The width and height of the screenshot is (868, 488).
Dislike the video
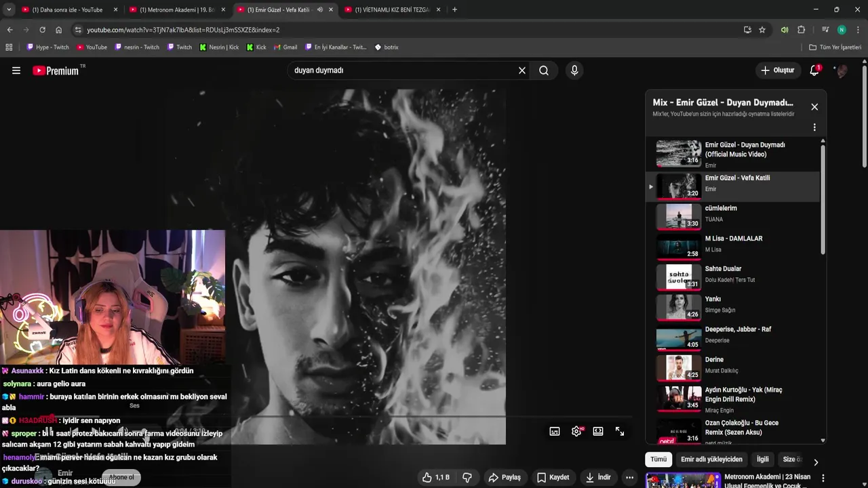click(x=467, y=477)
